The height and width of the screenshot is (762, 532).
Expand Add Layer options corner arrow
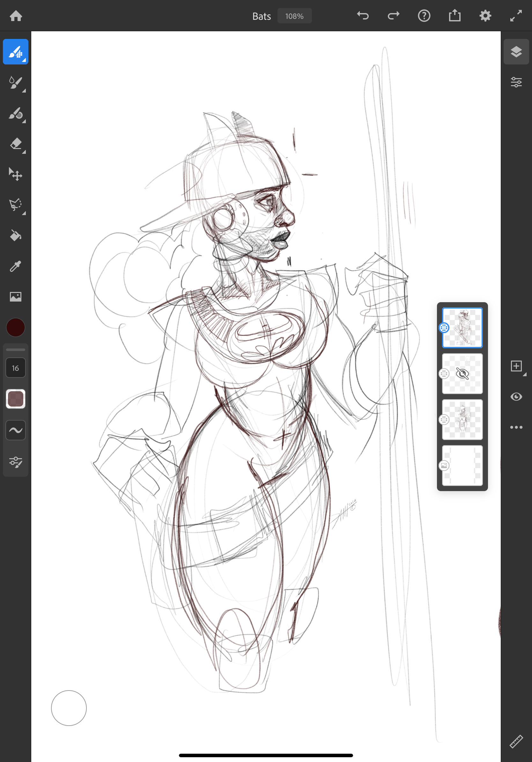525,374
